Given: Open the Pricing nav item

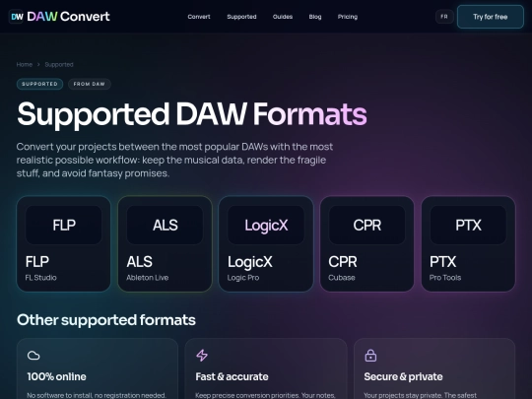Looking at the screenshot, I should pos(348,17).
